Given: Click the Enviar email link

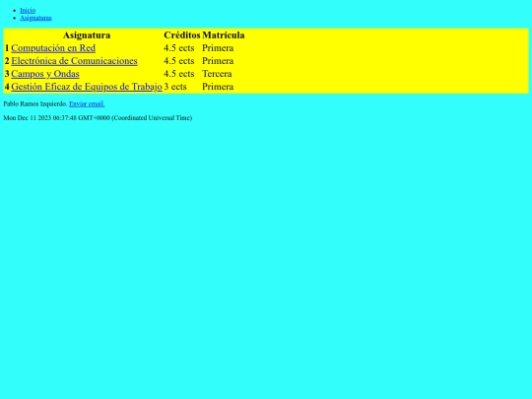Looking at the screenshot, I should [x=87, y=103].
